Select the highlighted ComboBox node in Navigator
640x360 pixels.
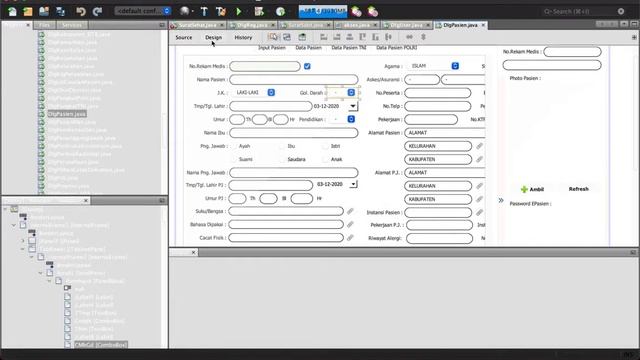point(100,345)
